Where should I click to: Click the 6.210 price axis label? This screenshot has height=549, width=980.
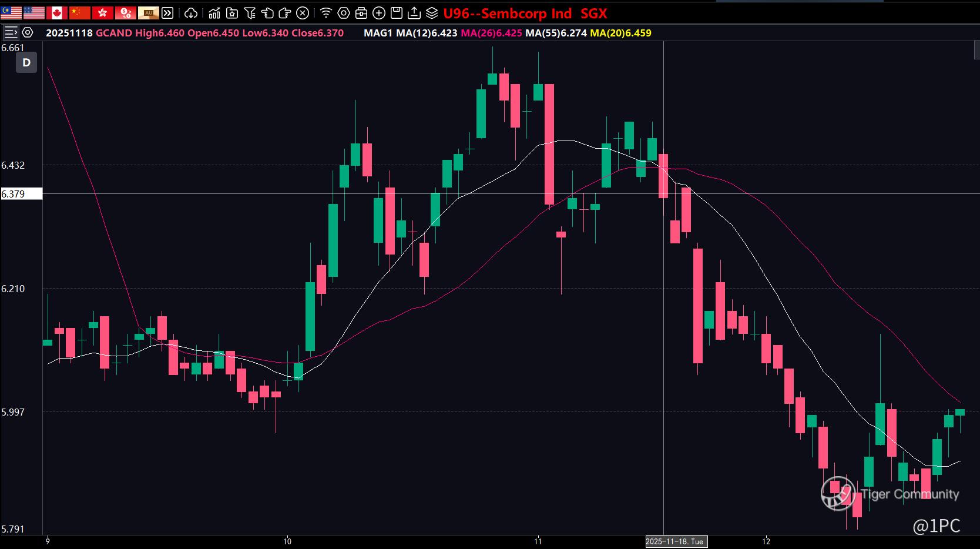pyautogui.click(x=13, y=289)
